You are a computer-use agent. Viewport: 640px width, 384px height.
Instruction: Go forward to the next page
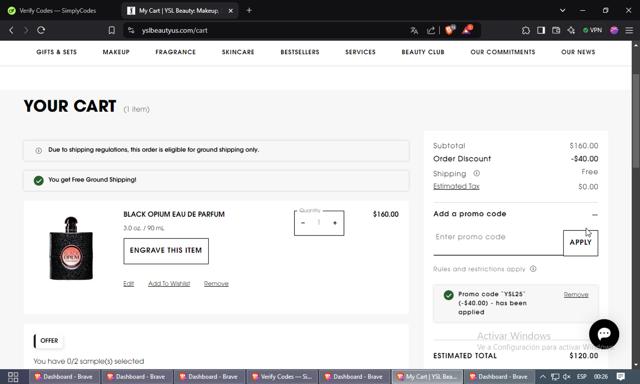point(26,30)
